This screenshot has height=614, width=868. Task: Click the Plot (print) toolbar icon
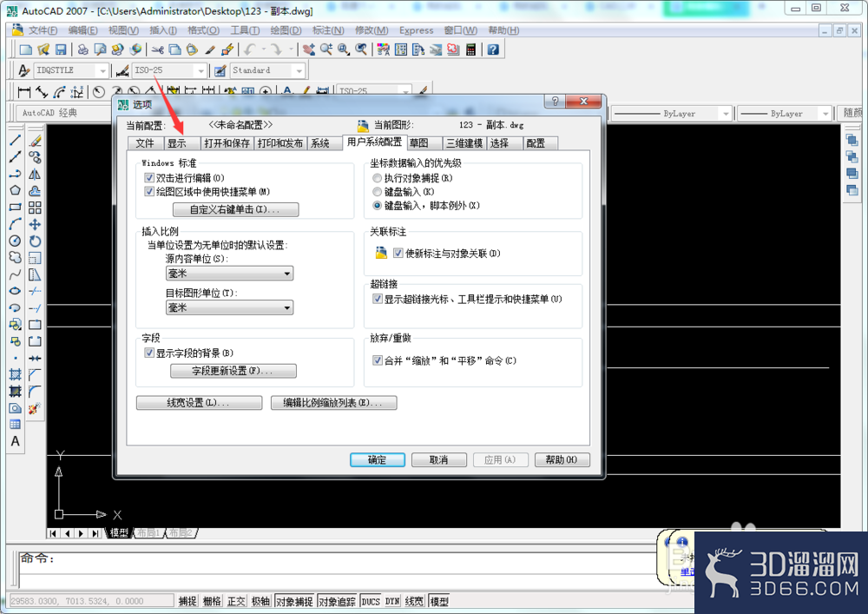point(83,50)
